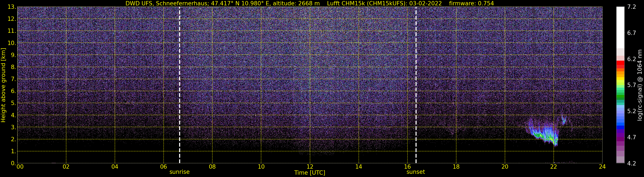Click the height axis tick '12.'
Image resolution: width=644 pixels, height=177 pixels.
[12, 19]
